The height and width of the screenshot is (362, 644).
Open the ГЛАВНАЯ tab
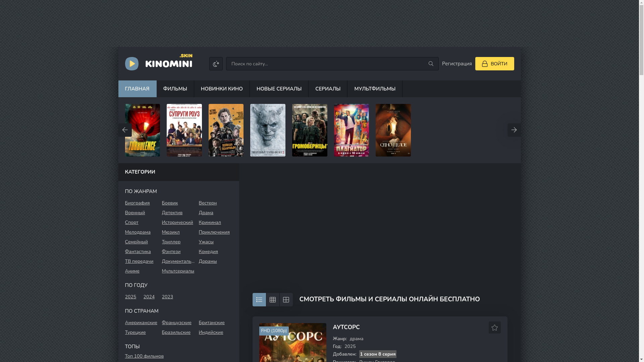(x=137, y=89)
